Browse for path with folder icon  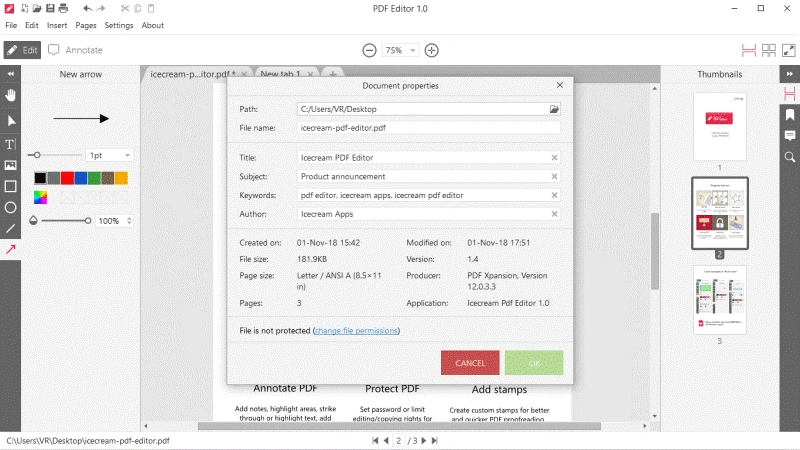click(554, 109)
